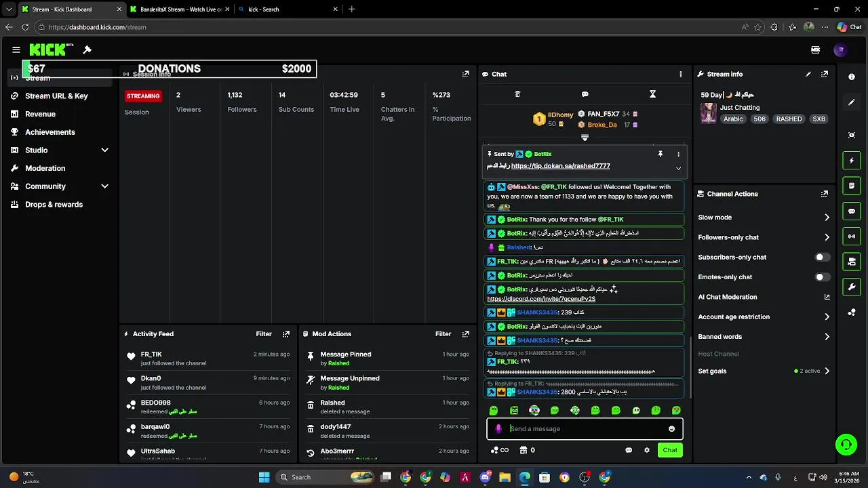The image size is (868, 488).
Task: Open the AI Chat Moderation external link
Action: [827, 297]
